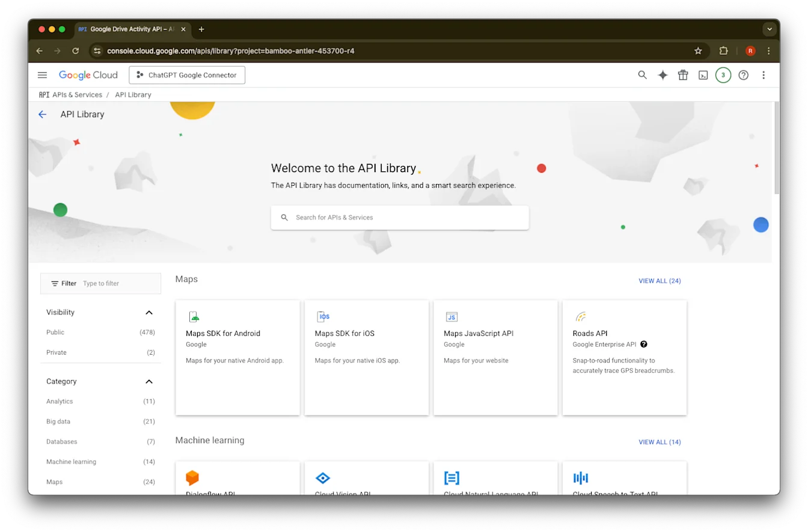
Task: Click the Cloud Natural Language API icon
Action: click(x=451, y=478)
